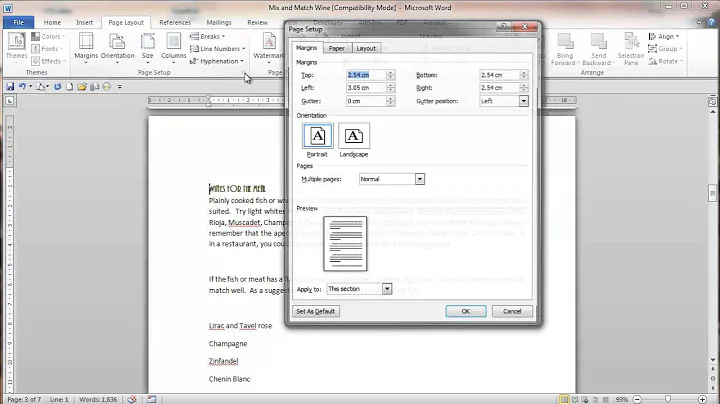Open the Orientation menu in the ribbon

coord(118,48)
